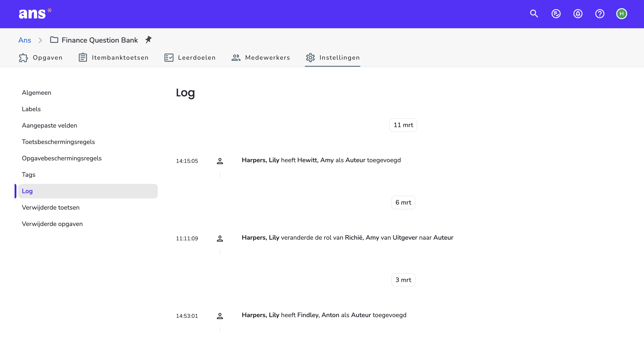Click the 11 mrt date badge
644x339 pixels.
pyautogui.click(x=403, y=125)
